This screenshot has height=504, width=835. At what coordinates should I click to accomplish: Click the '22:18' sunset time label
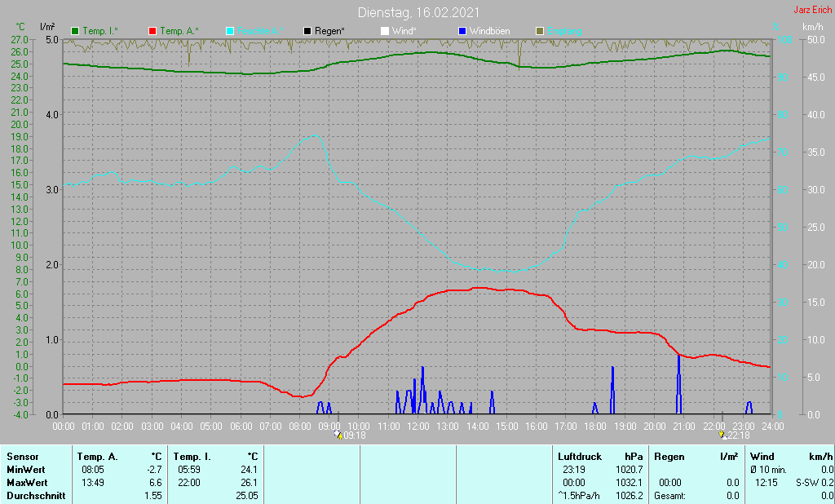pyautogui.click(x=739, y=435)
